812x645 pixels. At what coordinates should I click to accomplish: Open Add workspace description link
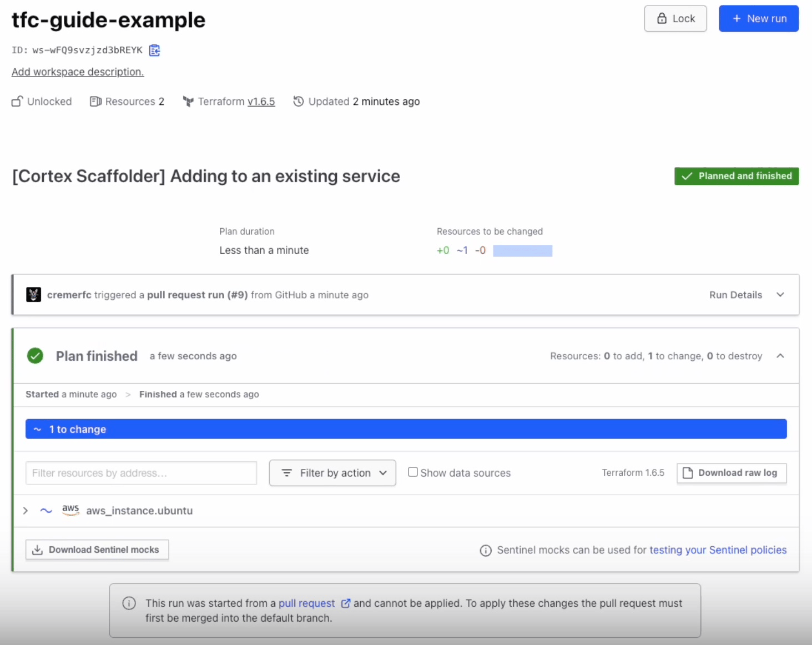(78, 72)
